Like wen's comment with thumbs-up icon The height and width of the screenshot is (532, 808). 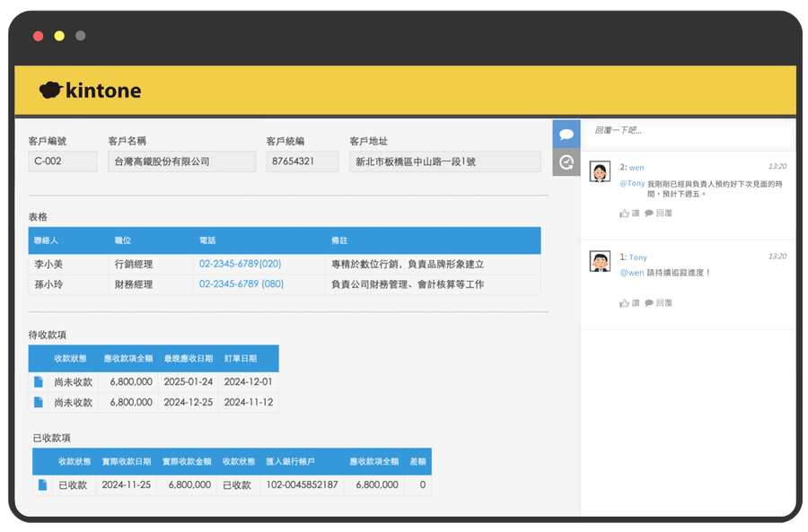click(x=625, y=214)
